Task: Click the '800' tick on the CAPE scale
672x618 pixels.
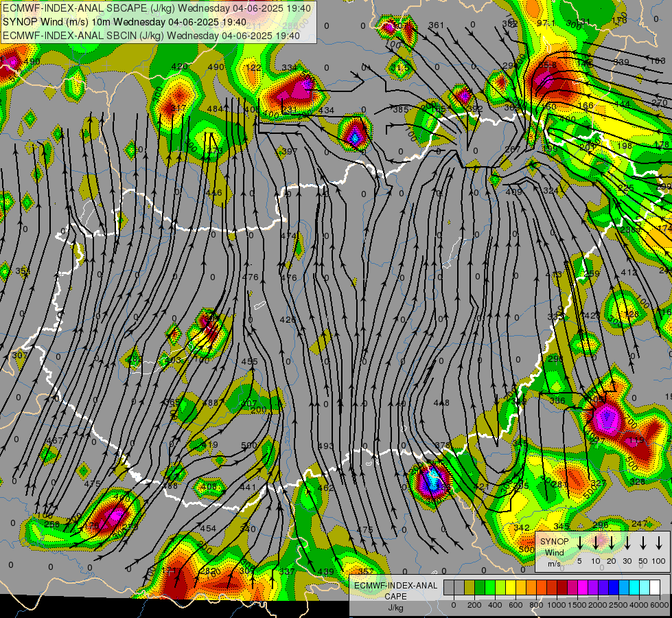Action: pos(536,605)
